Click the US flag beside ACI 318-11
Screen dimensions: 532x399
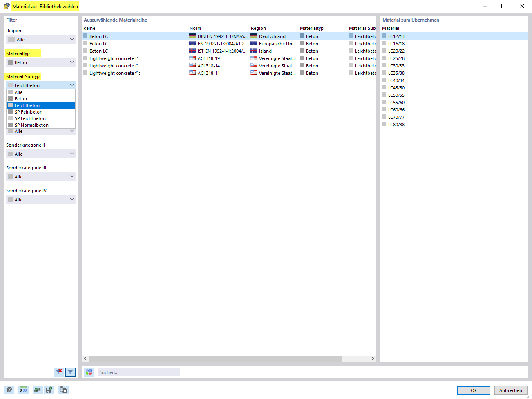(x=192, y=73)
